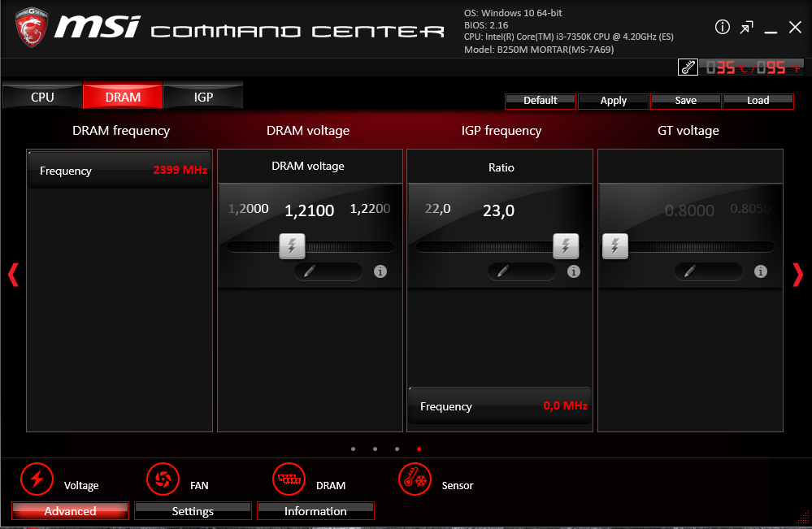Viewport: 812px width, 529px height.
Task: Select IGP ratio value 22,0
Action: 437,209
